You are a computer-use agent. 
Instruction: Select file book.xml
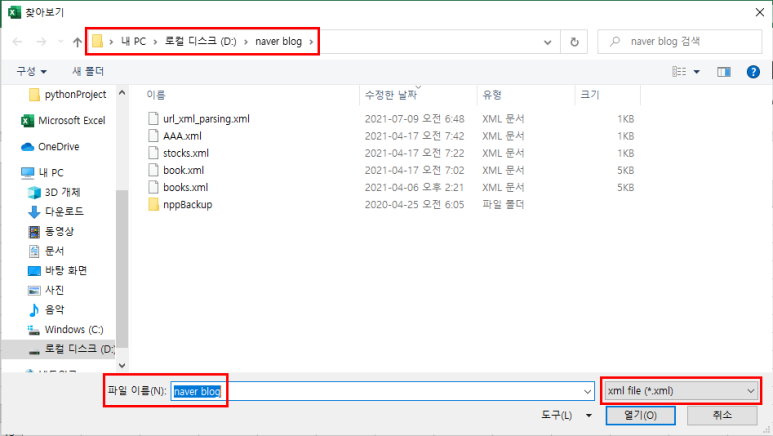(183, 170)
